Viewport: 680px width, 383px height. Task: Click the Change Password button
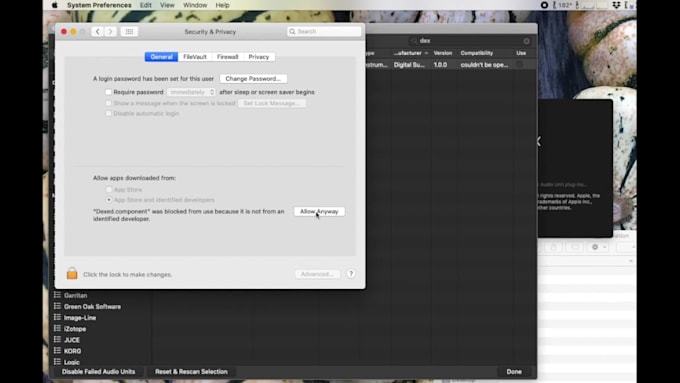(253, 79)
